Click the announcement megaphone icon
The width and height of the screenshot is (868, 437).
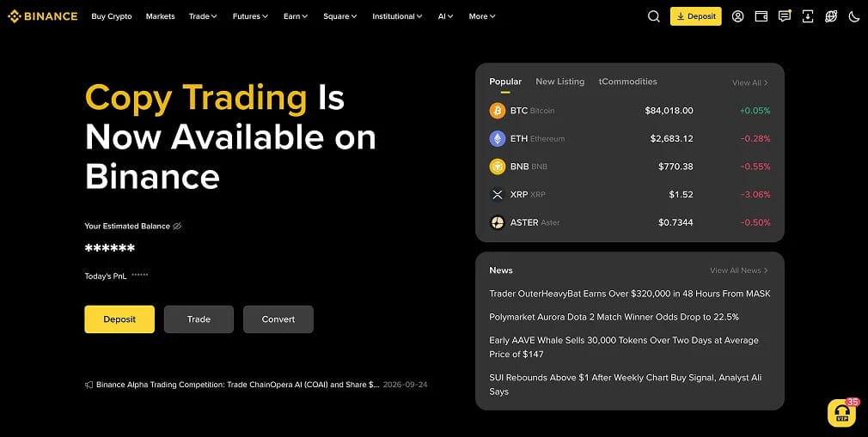tap(89, 385)
